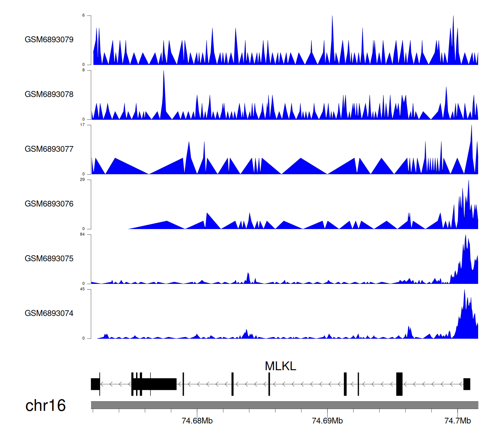The image size is (504, 444).
Task: Click the 74.7Mb axis position label
Action: click(x=457, y=421)
